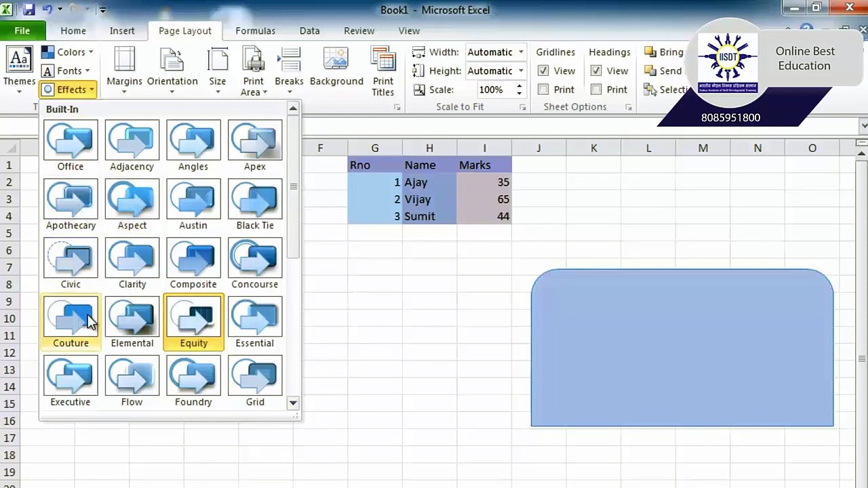
Task: Set the Print Area
Action: pos(254,71)
